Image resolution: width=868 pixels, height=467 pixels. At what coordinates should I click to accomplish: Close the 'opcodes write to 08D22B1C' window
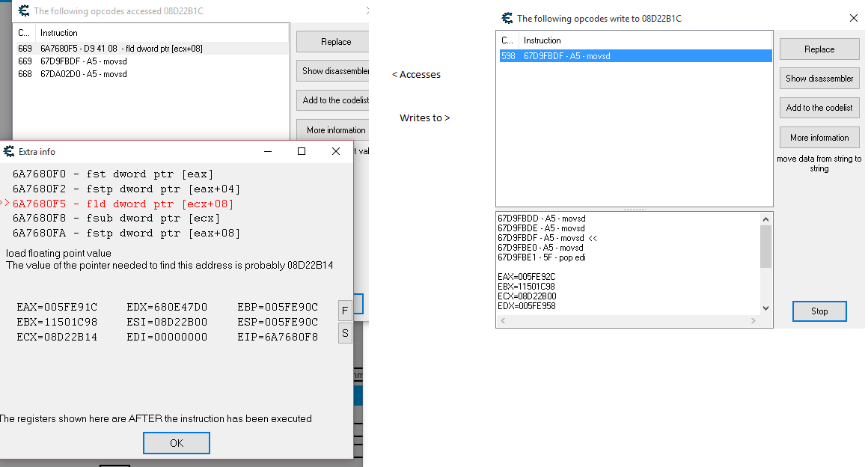pos(854,19)
